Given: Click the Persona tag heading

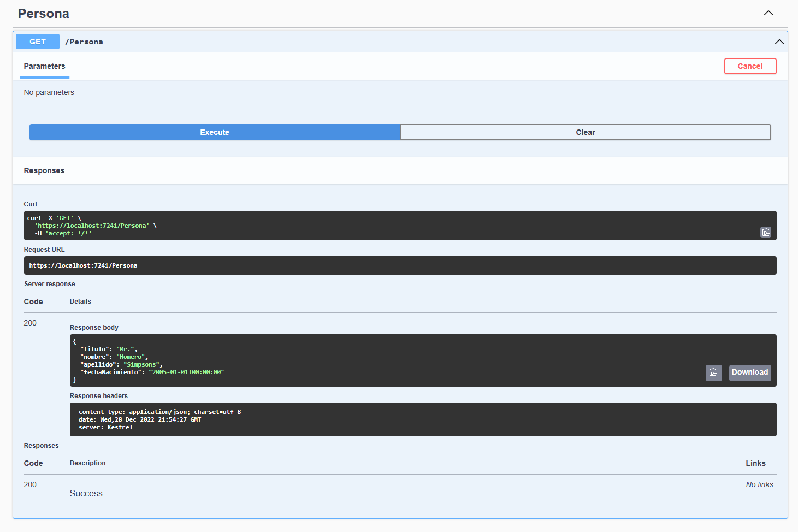Looking at the screenshot, I should tap(44, 14).
